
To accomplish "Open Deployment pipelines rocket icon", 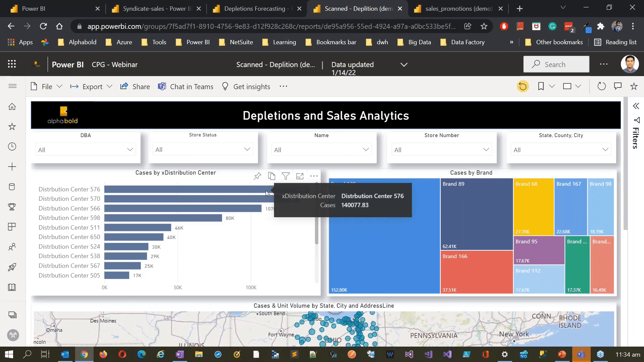I will (x=12, y=267).
